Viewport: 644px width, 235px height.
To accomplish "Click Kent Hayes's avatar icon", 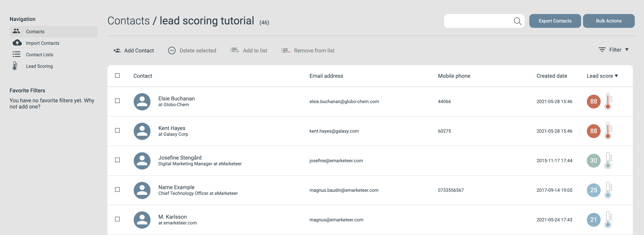I will coord(142,131).
